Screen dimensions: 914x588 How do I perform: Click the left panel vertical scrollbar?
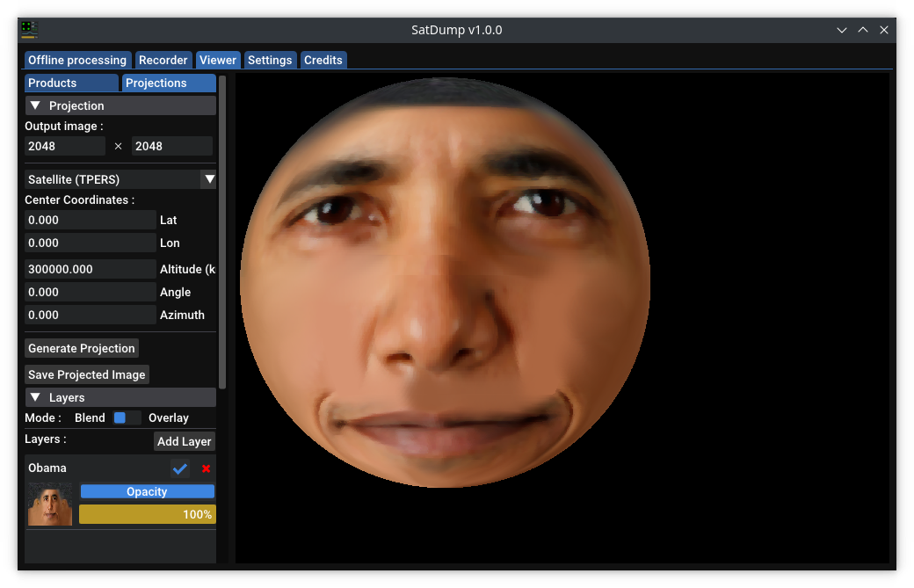[222, 232]
